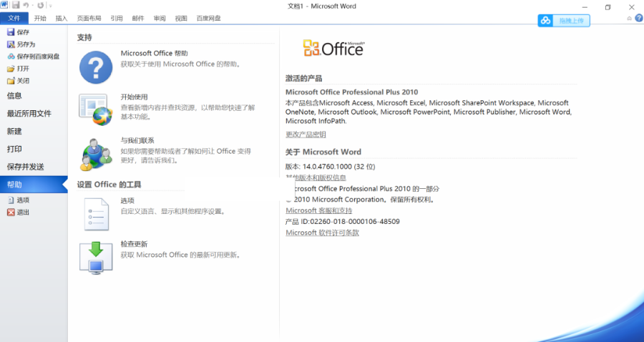Switch to the 开始 ribbon tab

pyautogui.click(x=40, y=18)
